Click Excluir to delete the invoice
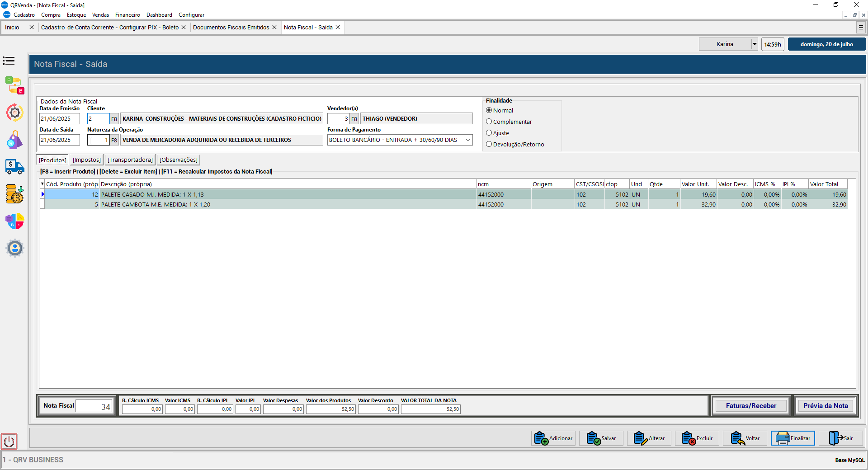 [697, 438]
